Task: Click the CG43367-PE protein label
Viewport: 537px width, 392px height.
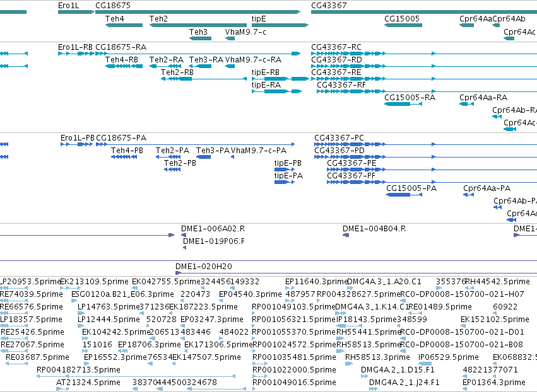Action: tap(351, 163)
